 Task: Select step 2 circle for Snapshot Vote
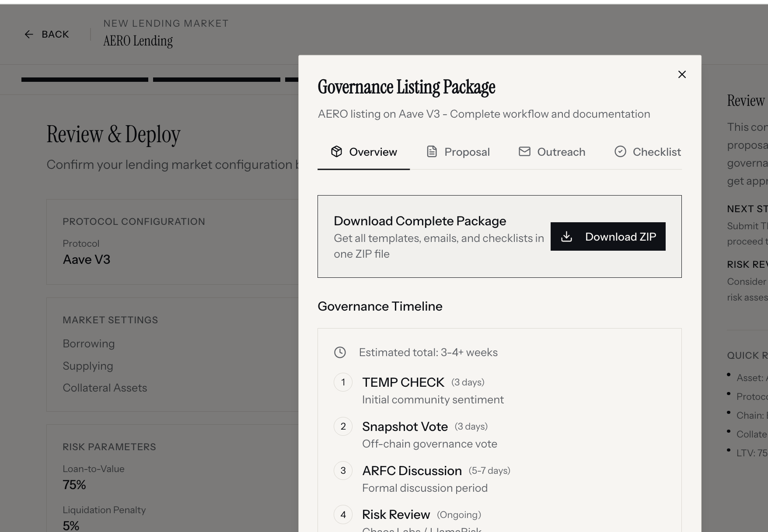click(343, 427)
